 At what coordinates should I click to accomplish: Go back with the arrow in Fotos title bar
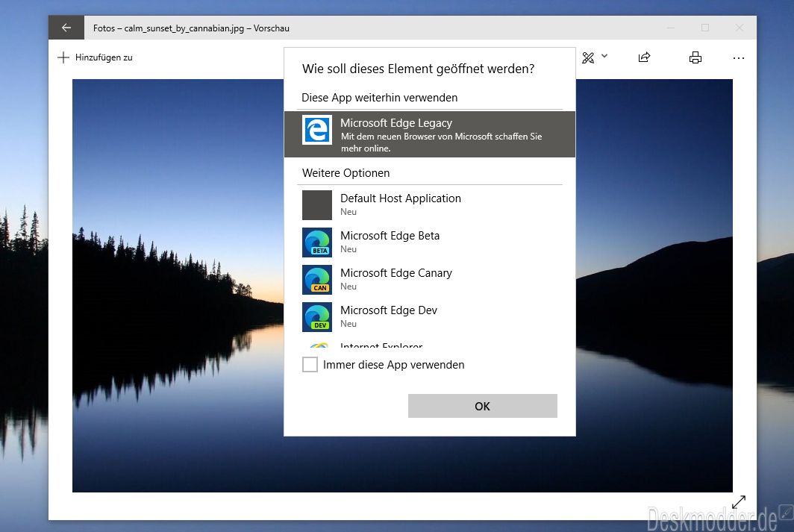pos(66,28)
